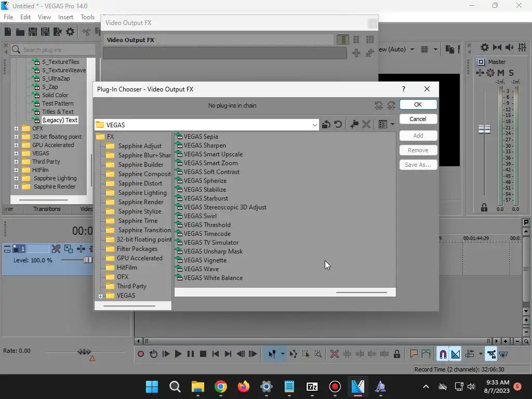Go to project end in the transport bar
The image size is (532, 399).
(228, 354)
